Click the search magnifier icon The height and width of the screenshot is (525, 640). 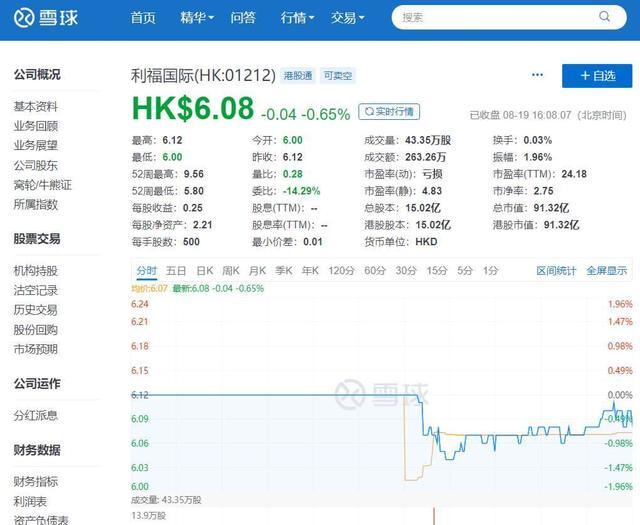click(x=604, y=17)
